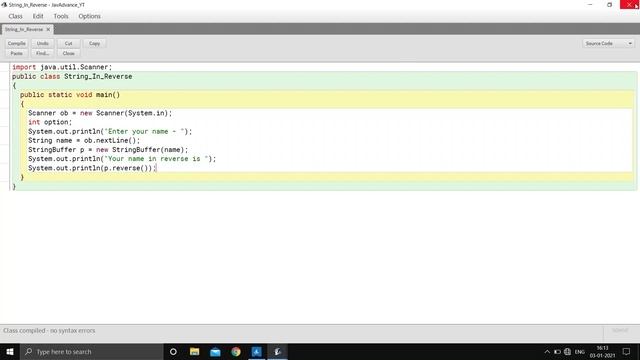Open the notification center icon
This screenshot has height=360, width=640.
pyautogui.click(x=627, y=351)
